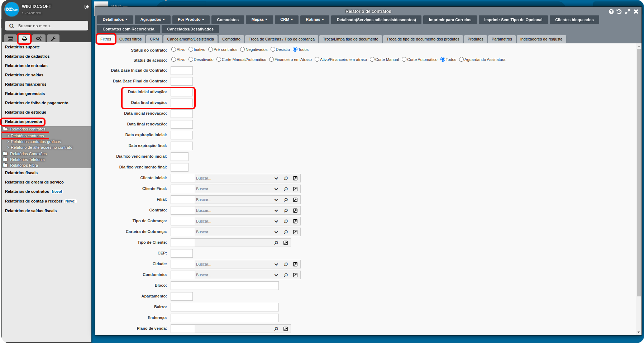
Task: Open external link icon for Plano de venda
Action: tap(286, 329)
